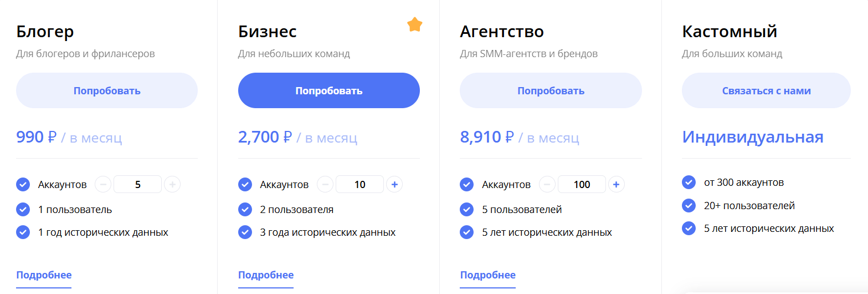Click the orange star icon on the Бизнес plan
Viewport: 868px width, 294px height.
point(415,24)
